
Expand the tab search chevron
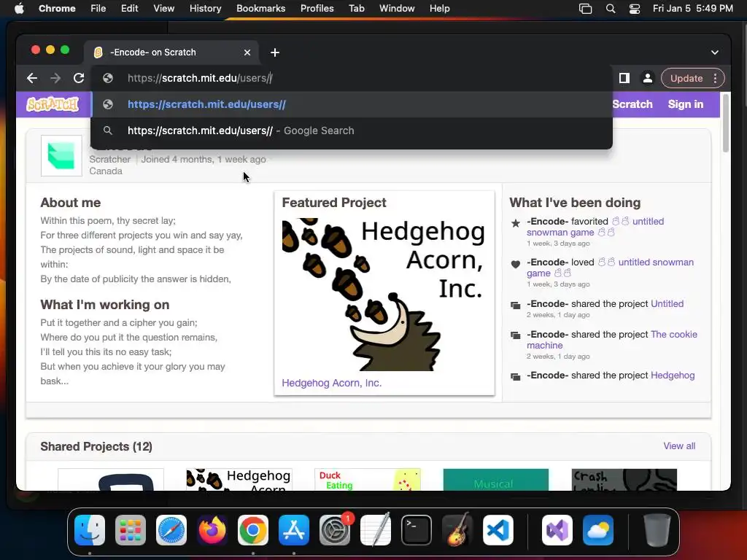(x=715, y=52)
